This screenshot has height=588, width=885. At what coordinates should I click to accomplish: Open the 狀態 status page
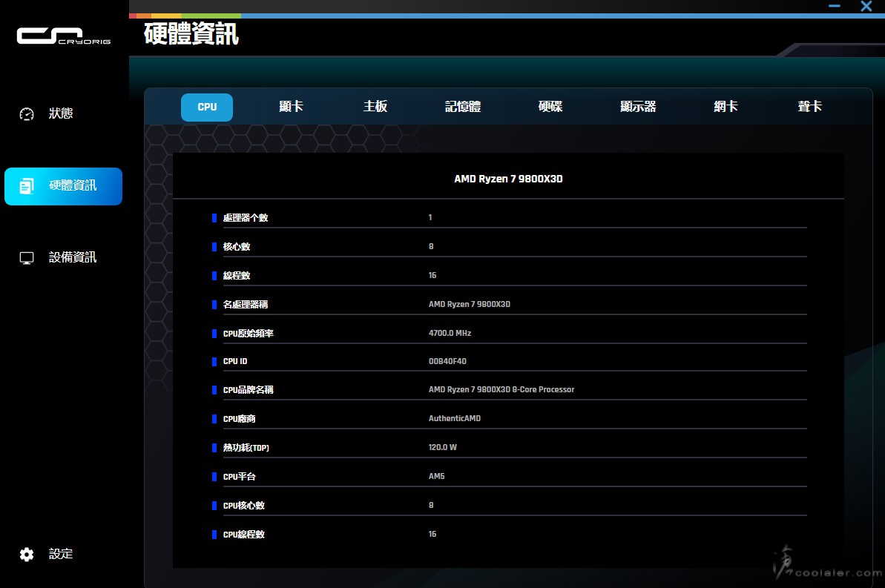coord(61,114)
